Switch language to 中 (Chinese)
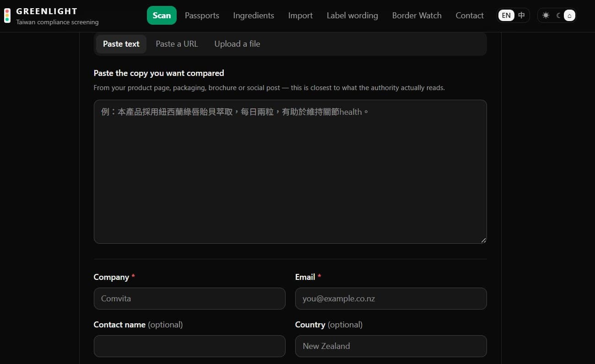595x364 pixels. 521,16
